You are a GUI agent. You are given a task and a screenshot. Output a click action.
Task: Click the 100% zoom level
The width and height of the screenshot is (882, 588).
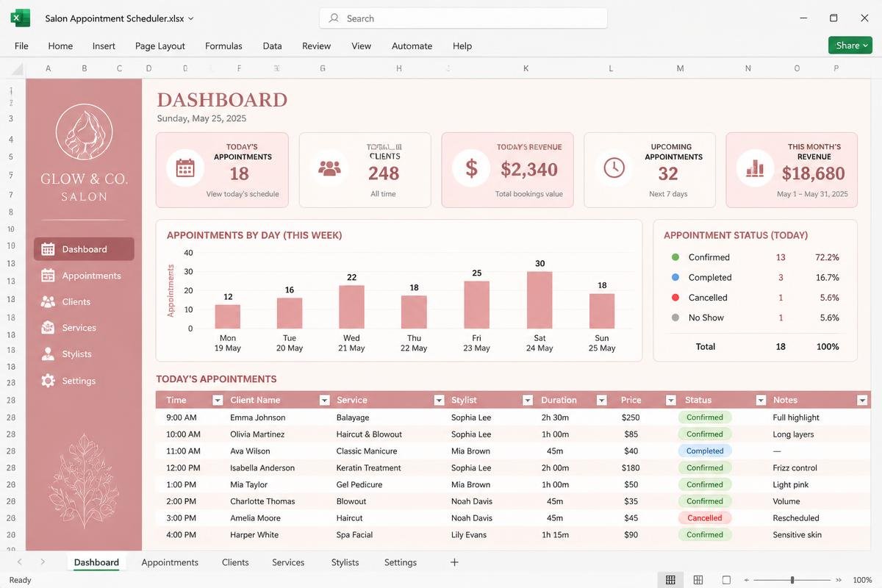(x=862, y=580)
